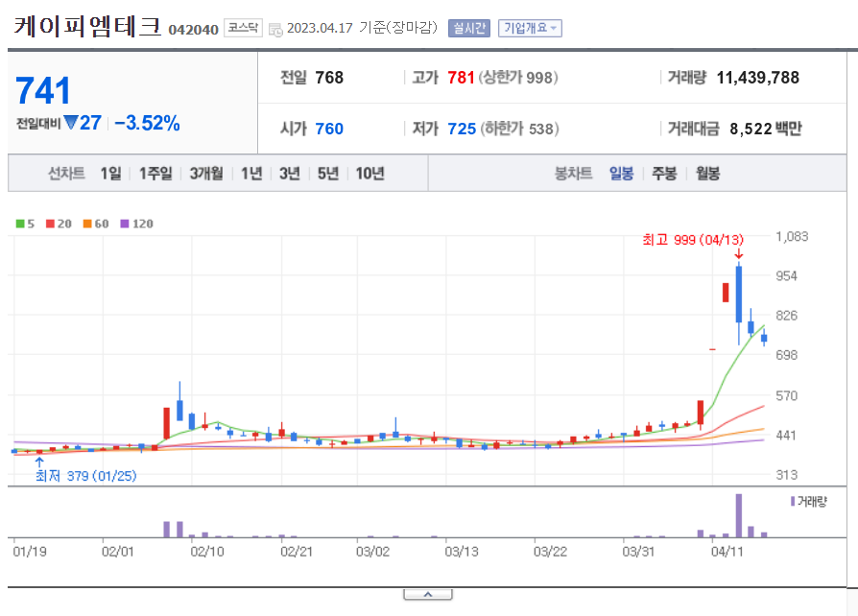The height and width of the screenshot is (616, 858).
Task: Click the 저가 value 725
Action: pyautogui.click(x=462, y=129)
